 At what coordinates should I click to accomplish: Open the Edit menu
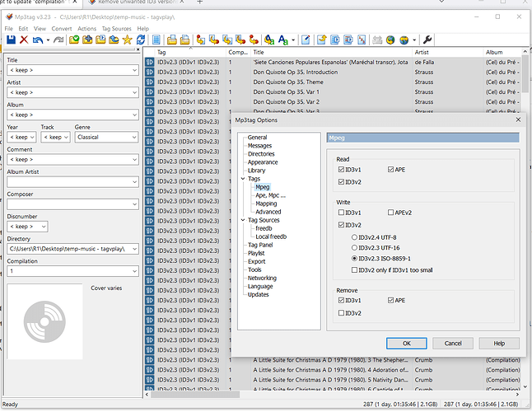coord(23,29)
